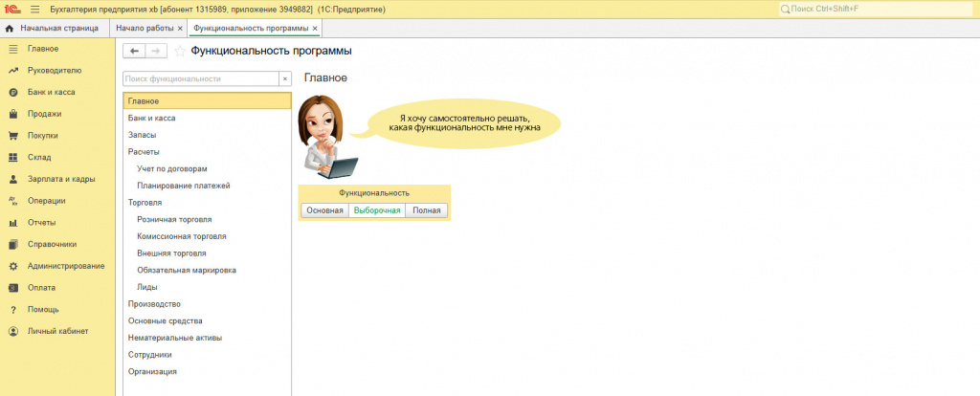Select Запасы in the functionality list

tap(208, 134)
